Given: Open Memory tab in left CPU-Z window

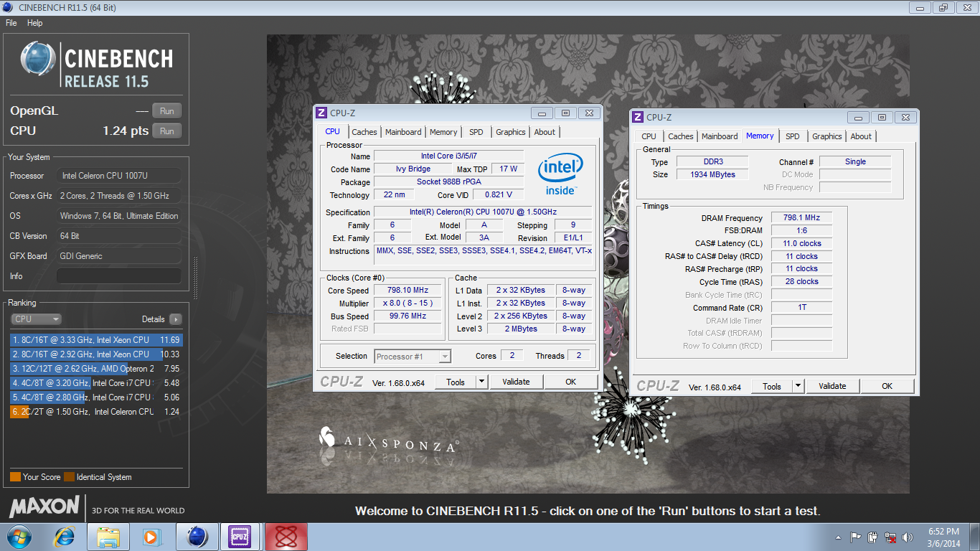Looking at the screenshot, I should click(x=443, y=132).
